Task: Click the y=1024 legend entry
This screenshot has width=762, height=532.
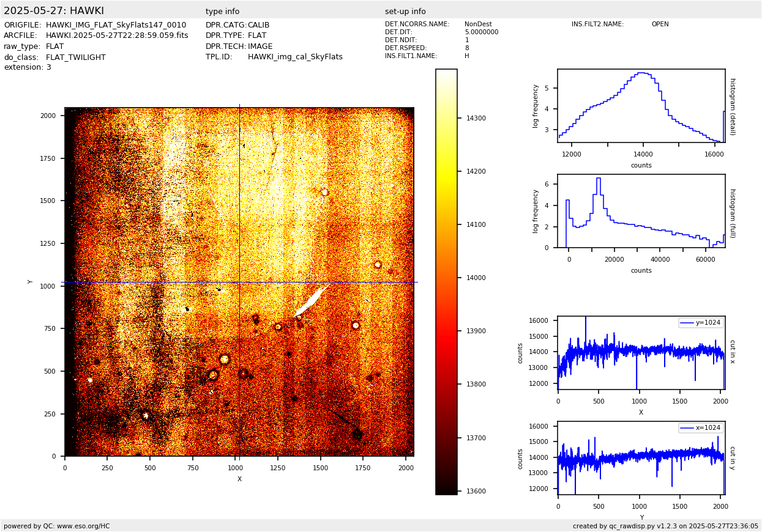Action: point(701,323)
